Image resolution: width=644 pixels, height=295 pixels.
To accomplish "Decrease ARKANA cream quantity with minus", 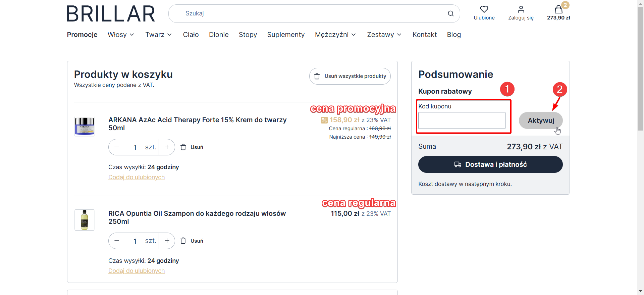I will pyautogui.click(x=117, y=147).
